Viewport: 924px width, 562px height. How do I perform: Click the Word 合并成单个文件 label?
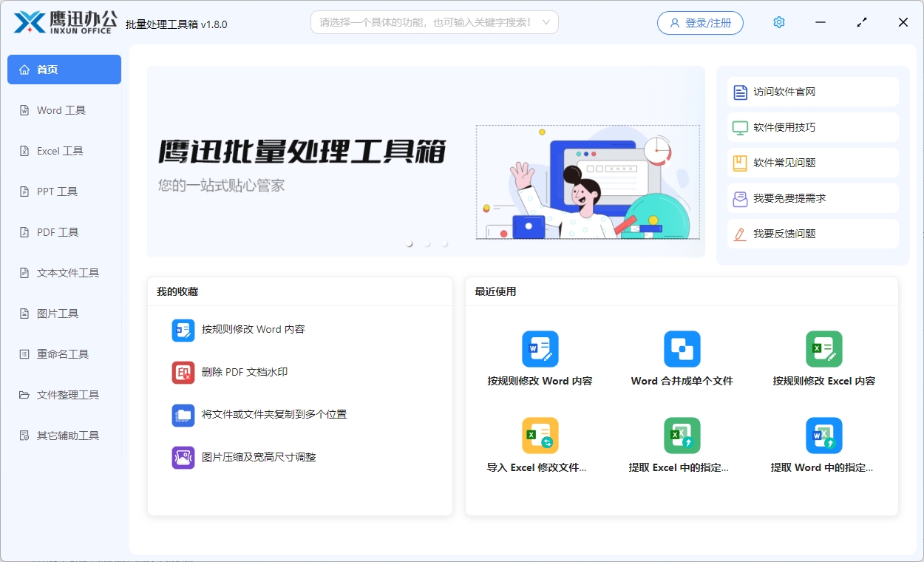(682, 382)
